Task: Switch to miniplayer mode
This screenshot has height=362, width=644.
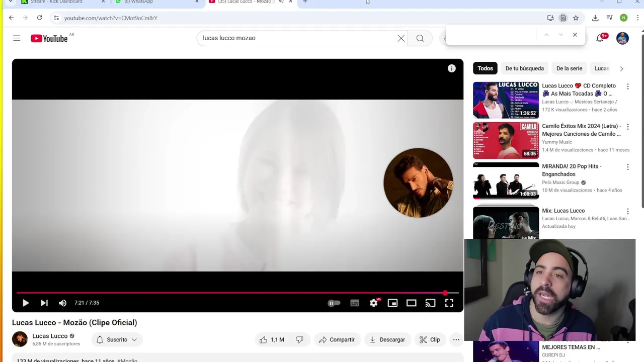Action: 392,303
